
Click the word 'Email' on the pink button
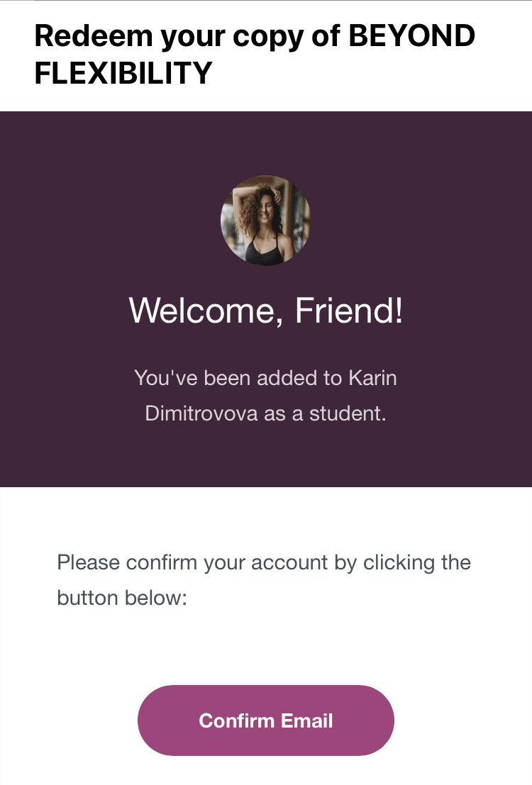coord(306,720)
